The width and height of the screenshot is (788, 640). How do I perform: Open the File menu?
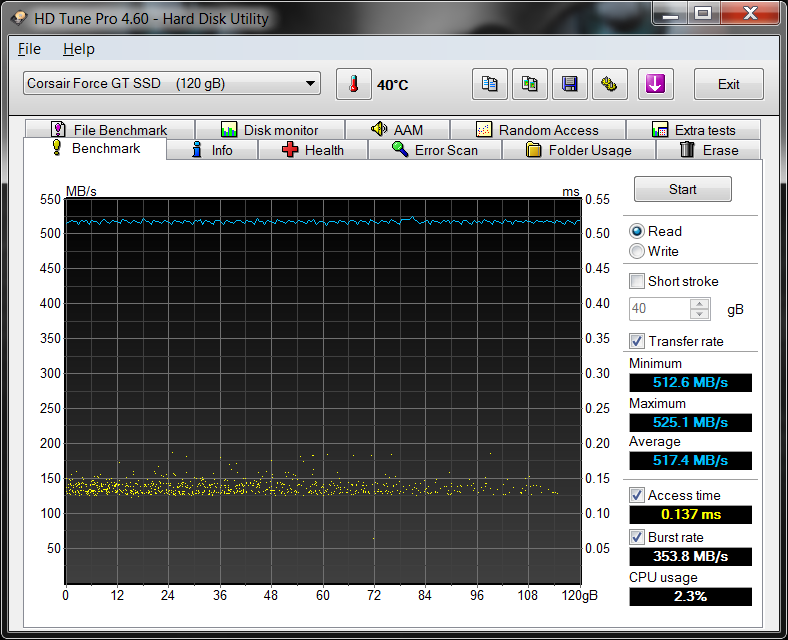29,49
